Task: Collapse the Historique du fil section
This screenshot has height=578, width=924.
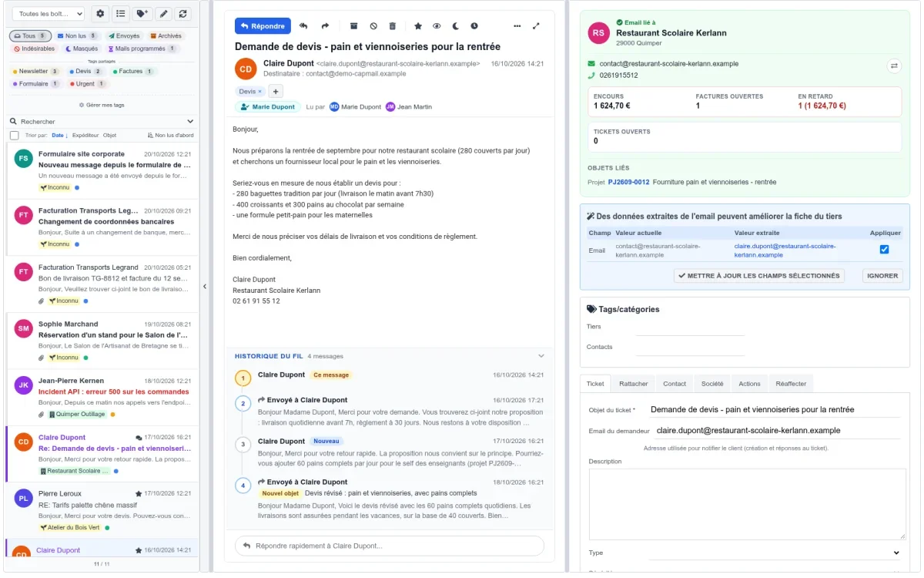Action: pyautogui.click(x=541, y=356)
